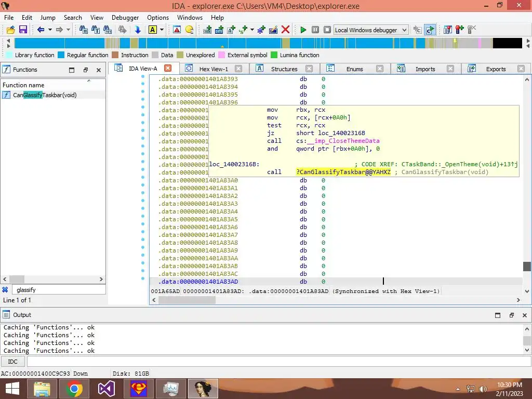This screenshot has width=532, height=399.
Task: Click the pencil-over-window edit icon
Action: 273,30
